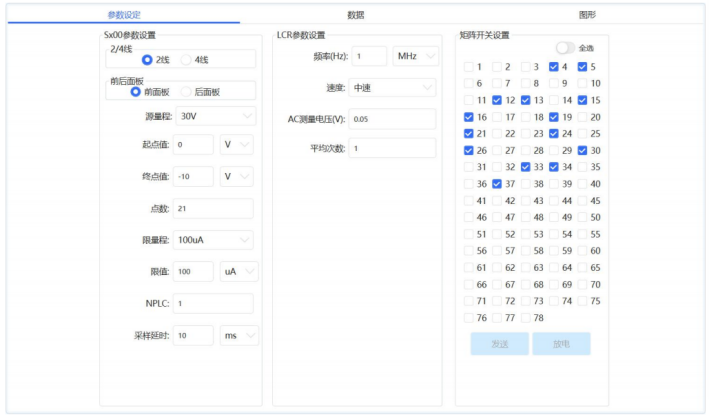Expand the 速度 中速 dropdown
This screenshot has height=417, width=709.
coord(392,88)
